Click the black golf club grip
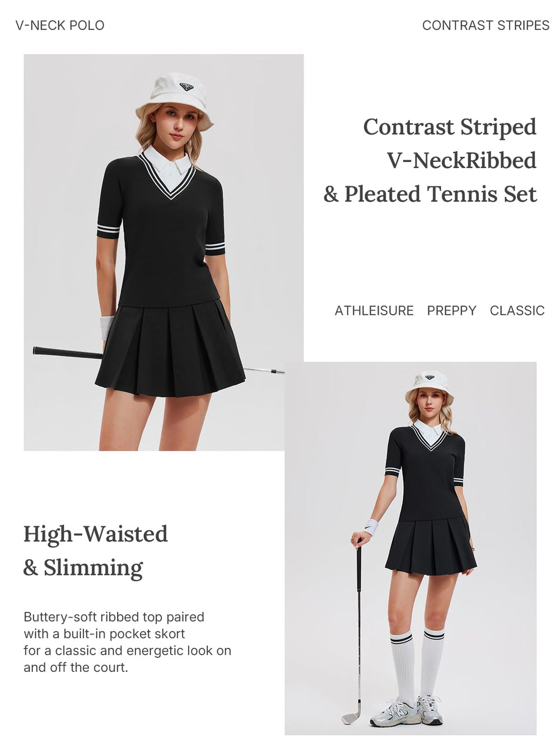Screen dimensions: 560x747 pos(67,352)
